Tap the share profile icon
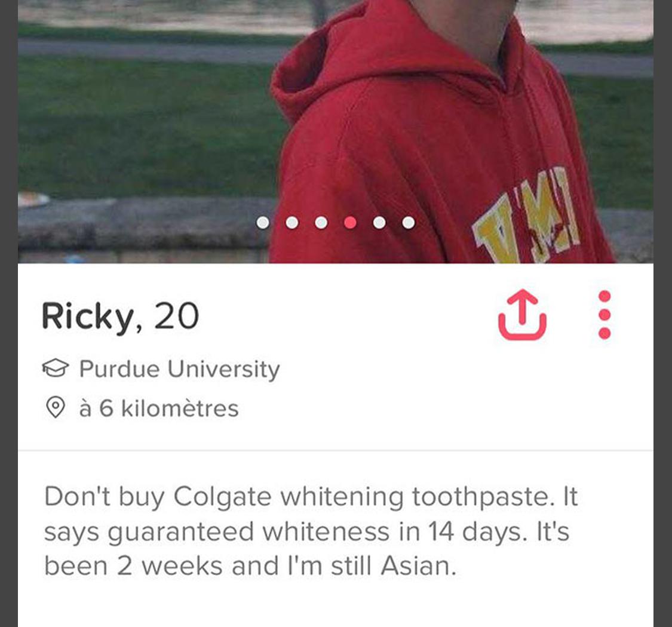 point(522,315)
